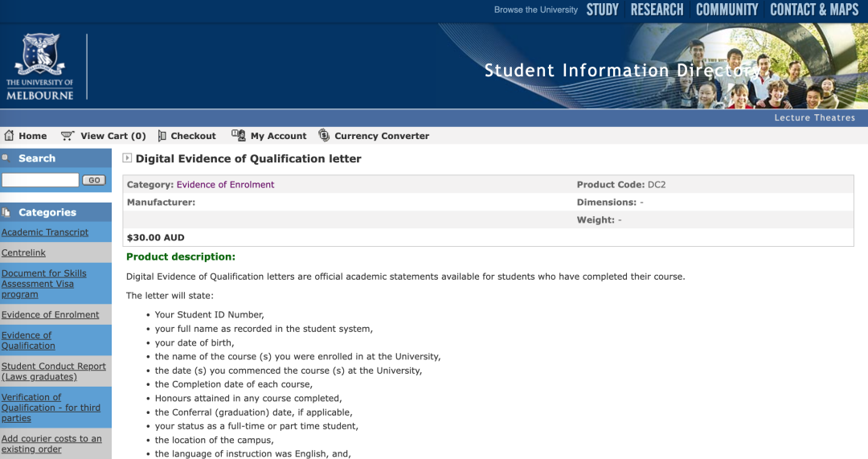
Task: Open the RESEARCH top navigation link
Action: pyautogui.click(x=657, y=10)
